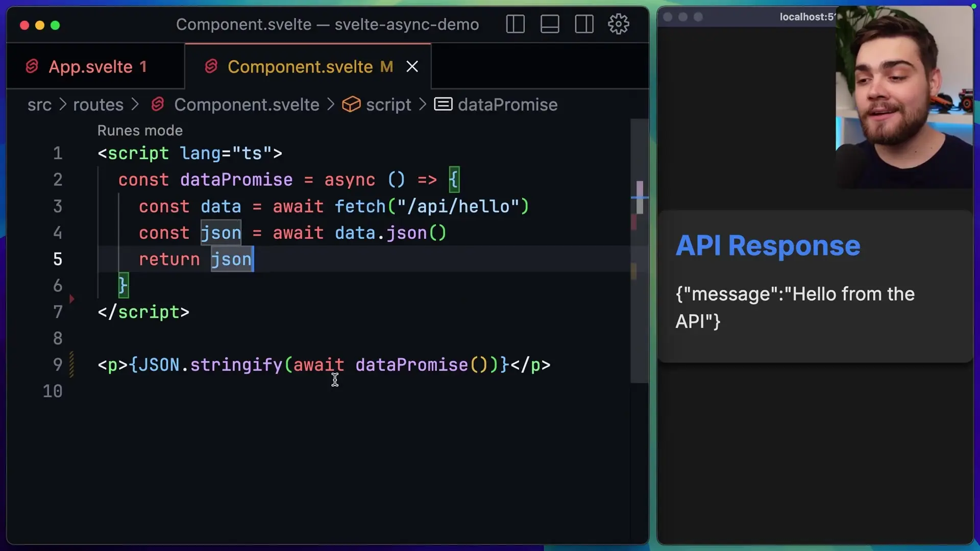Click the script cube icon in breadcrumbs
The height and width of the screenshot is (551, 980).
[351, 105]
